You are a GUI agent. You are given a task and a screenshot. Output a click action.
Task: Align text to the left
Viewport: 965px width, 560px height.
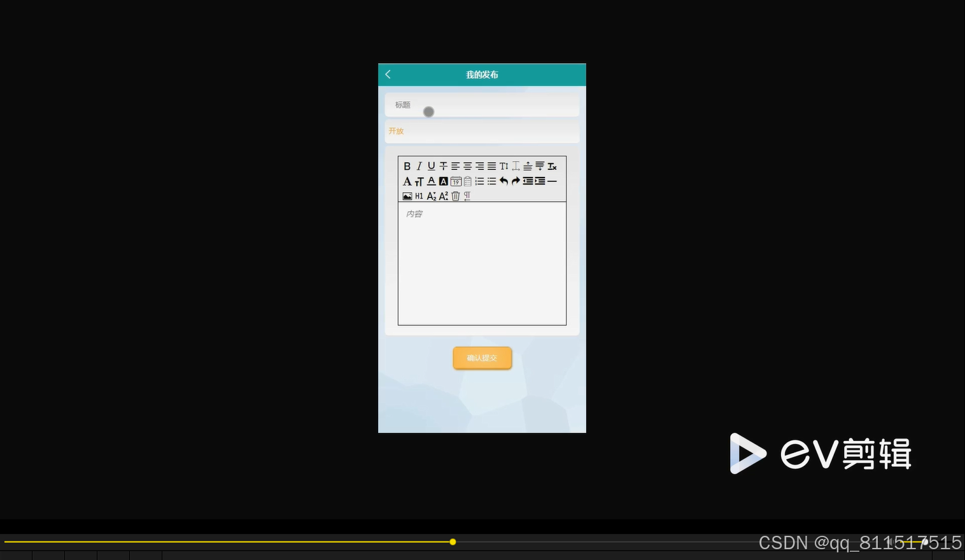pos(456,166)
